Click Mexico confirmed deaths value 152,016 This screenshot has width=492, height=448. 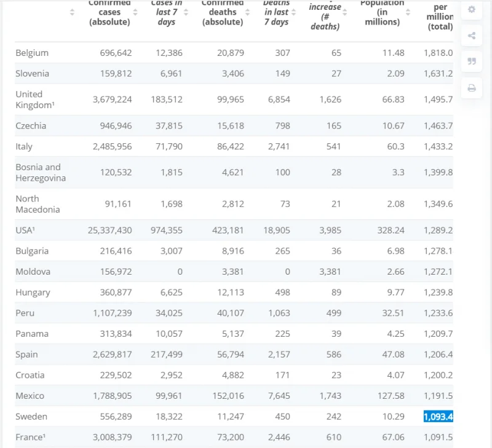(228, 396)
